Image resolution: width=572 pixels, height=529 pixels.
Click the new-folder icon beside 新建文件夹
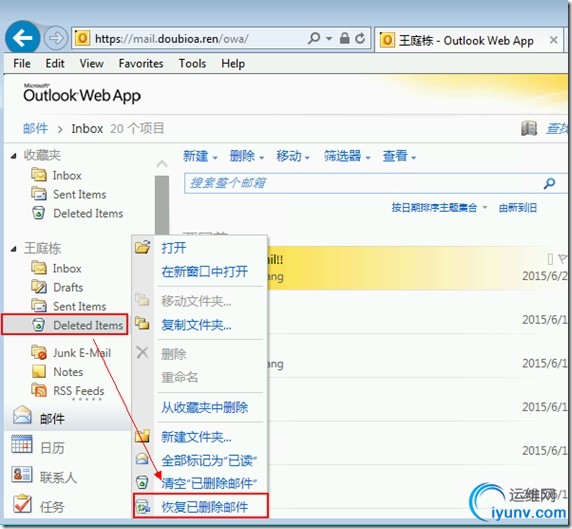[142, 436]
